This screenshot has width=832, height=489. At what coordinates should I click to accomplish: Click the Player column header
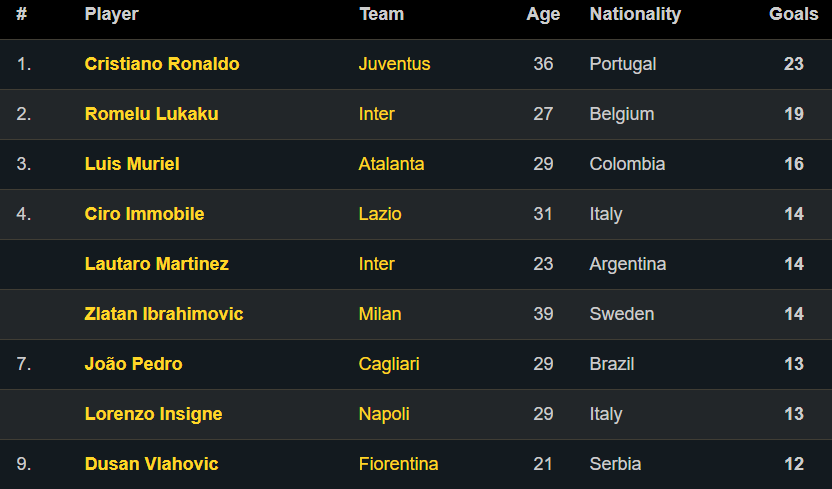[112, 14]
